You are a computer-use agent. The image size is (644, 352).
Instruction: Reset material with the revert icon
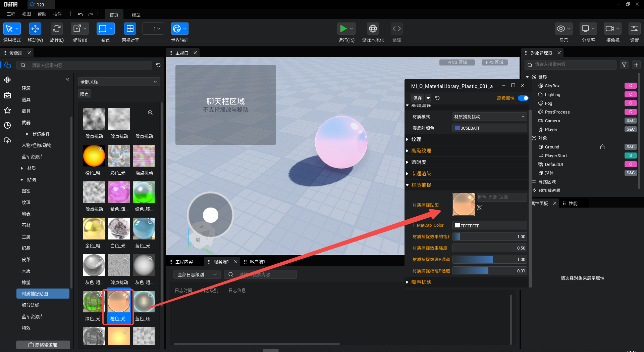tap(437, 98)
